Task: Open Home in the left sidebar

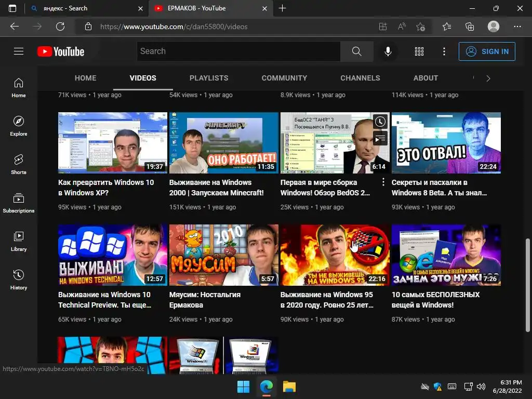Action: point(19,87)
